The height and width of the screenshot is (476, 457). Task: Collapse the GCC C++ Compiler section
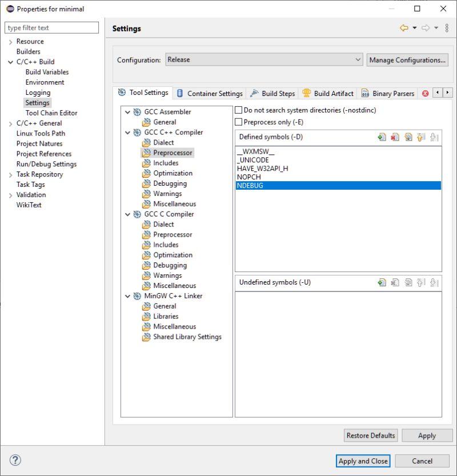127,132
